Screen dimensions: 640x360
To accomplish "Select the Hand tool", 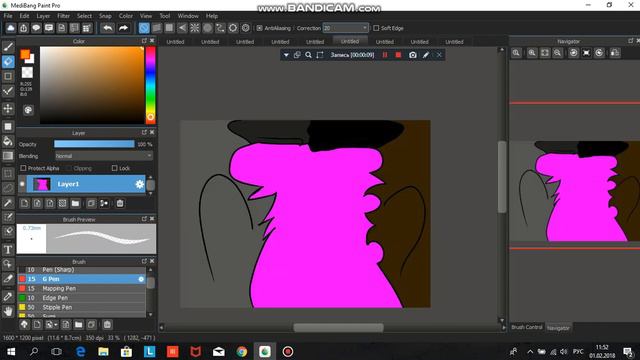I will pyautogui.click(x=8, y=311).
